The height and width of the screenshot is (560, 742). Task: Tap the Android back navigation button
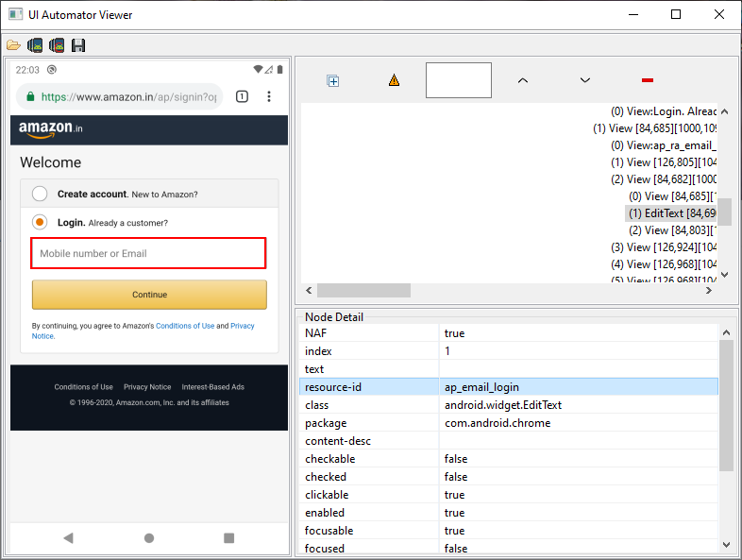[x=68, y=537]
